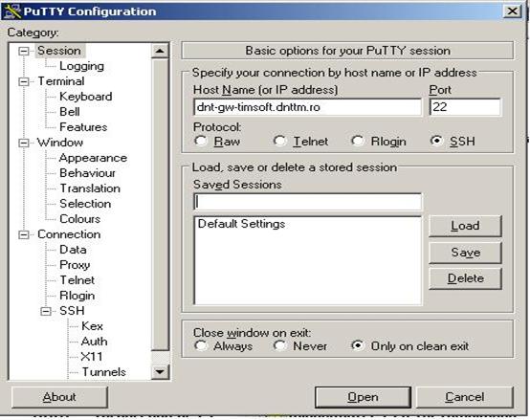Set close window on exit to Always
Viewport: 530px width, 420px height.
tap(201, 345)
